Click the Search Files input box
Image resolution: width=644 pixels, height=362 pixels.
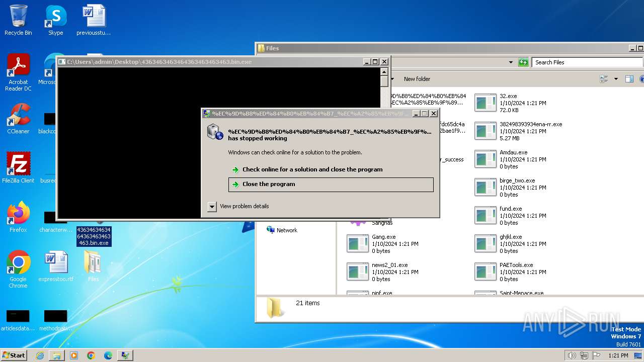587,62
